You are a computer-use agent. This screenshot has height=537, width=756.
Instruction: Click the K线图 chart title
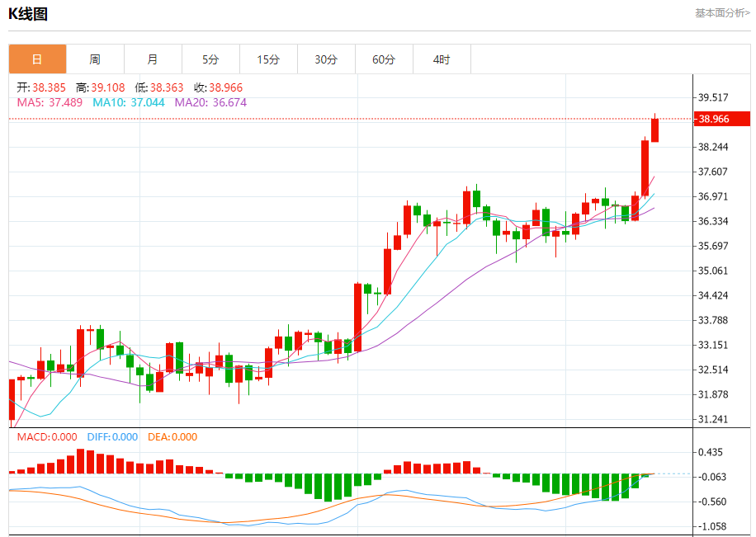(28, 13)
